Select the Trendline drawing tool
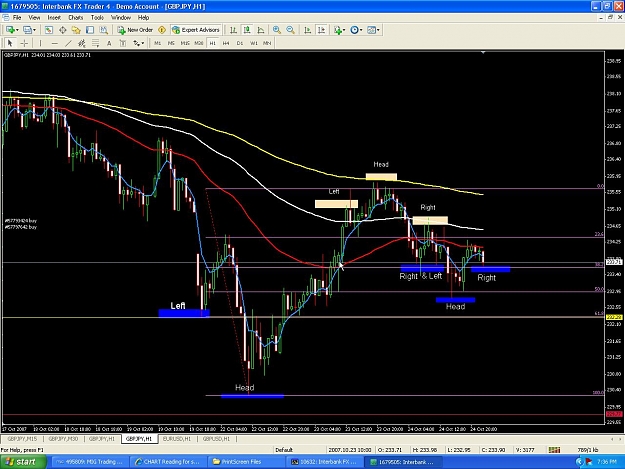This screenshot has height=469, width=625. coord(69,43)
